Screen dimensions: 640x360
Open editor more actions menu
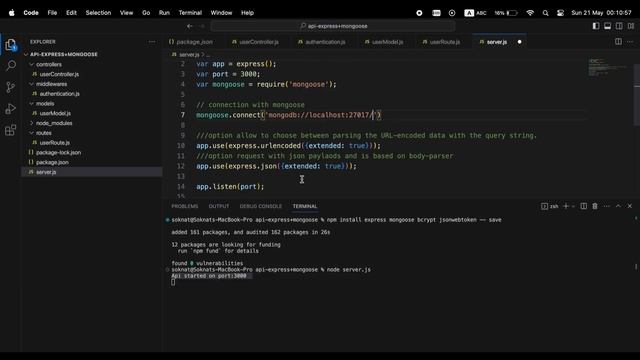coord(630,42)
